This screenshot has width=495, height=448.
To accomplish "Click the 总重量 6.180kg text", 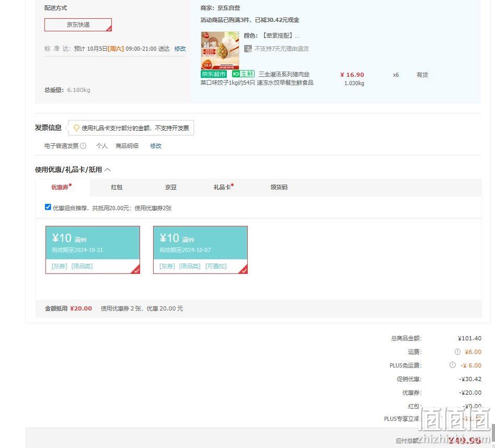I will [67, 90].
